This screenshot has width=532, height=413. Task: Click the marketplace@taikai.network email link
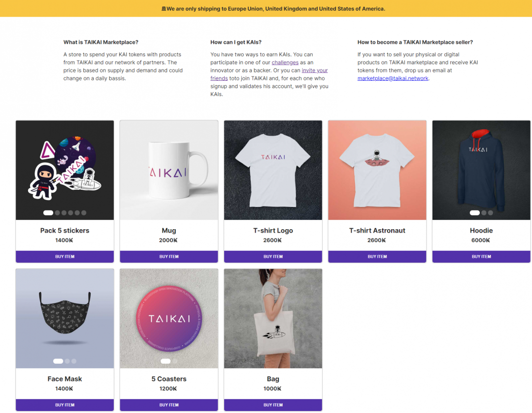393,78
